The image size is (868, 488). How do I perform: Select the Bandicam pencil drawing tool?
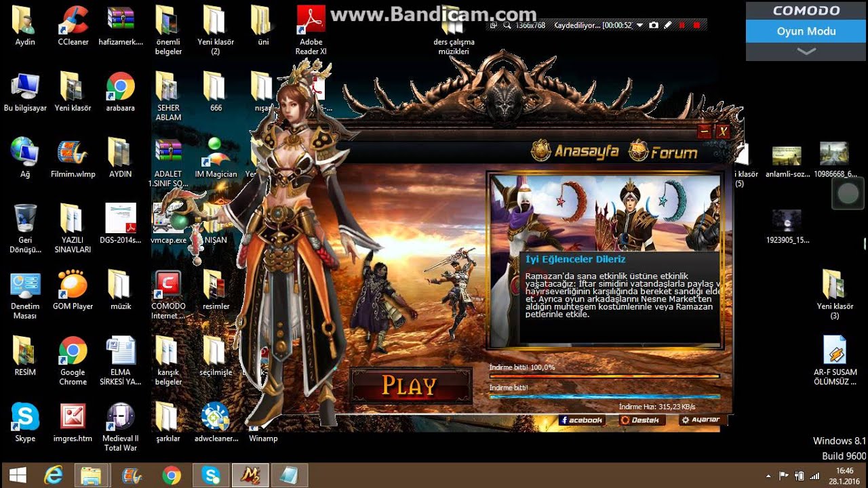pos(668,25)
